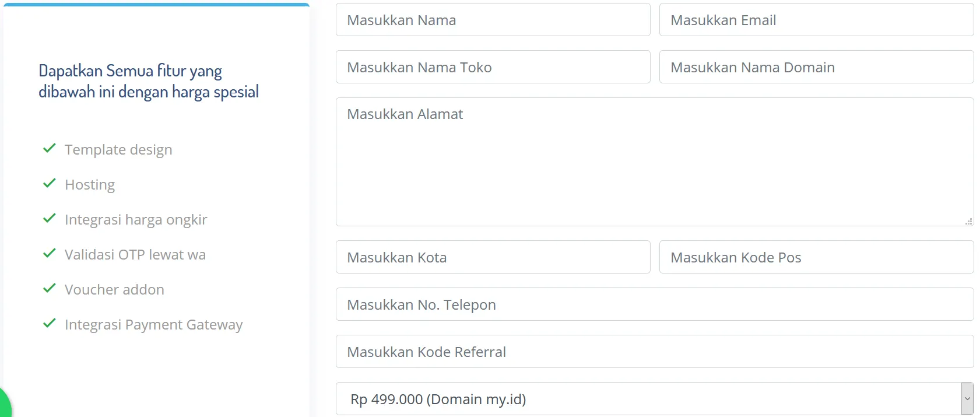Click into the Masukkan Nama Domain field
Viewport: 980px width, 417px height.
tap(816, 67)
